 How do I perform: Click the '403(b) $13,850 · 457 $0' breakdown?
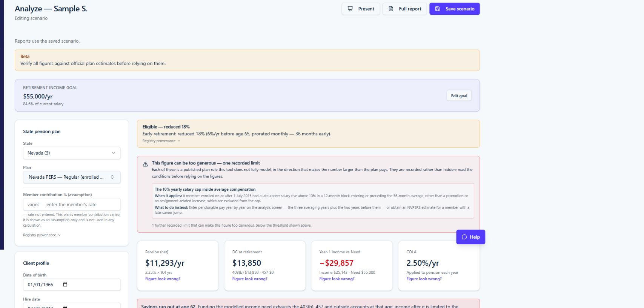[x=253, y=272]
